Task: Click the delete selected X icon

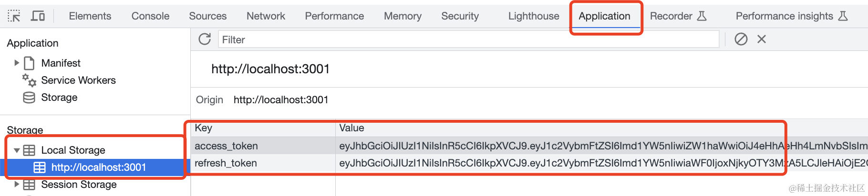Action: [762, 39]
